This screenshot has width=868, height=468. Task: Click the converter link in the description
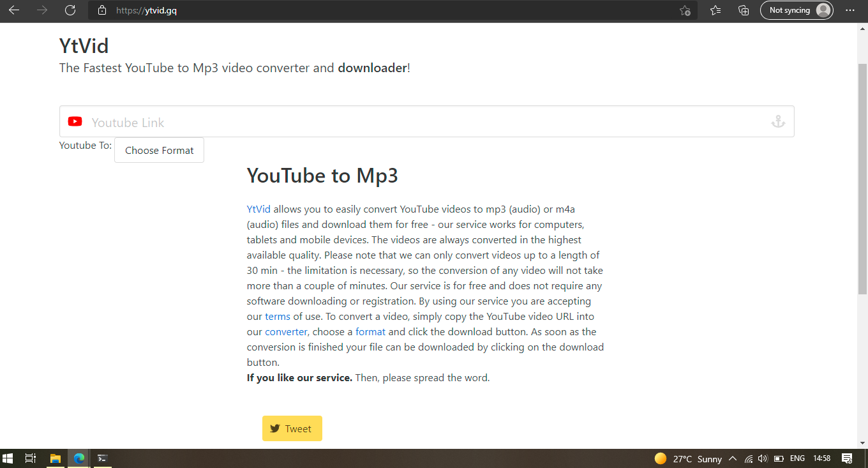[x=286, y=331]
